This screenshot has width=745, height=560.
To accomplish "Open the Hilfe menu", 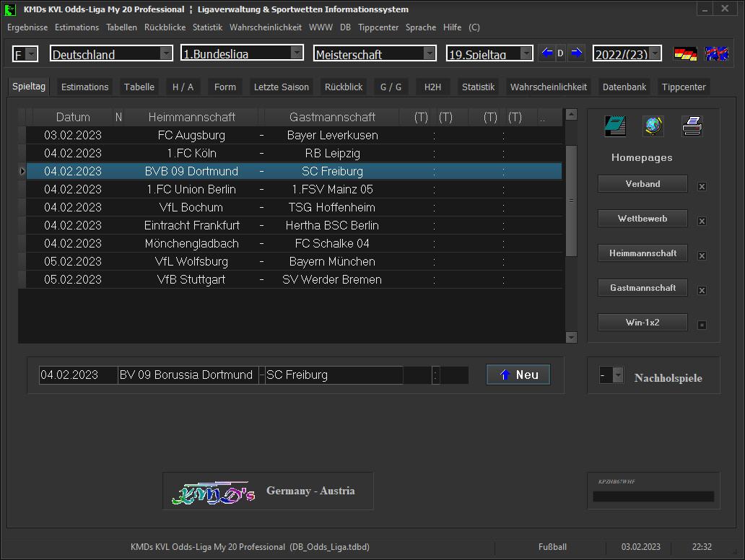I will (x=453, y=27).
